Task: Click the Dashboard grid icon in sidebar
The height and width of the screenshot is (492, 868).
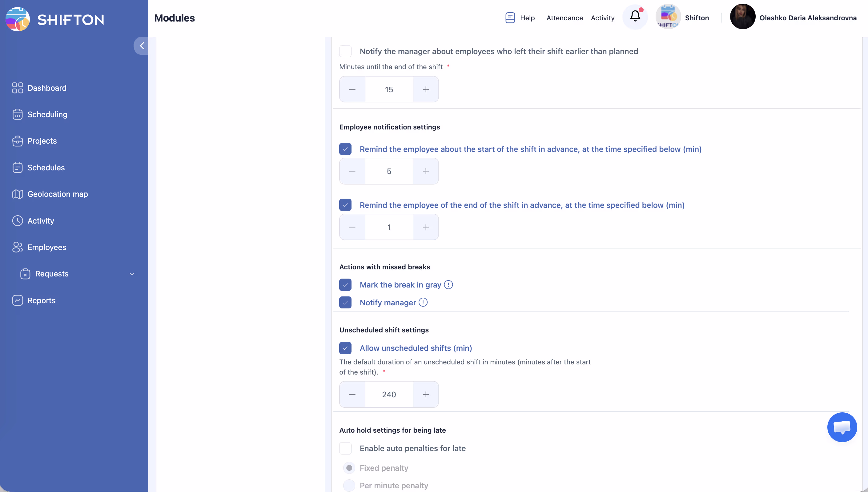Action: [17, 88]
